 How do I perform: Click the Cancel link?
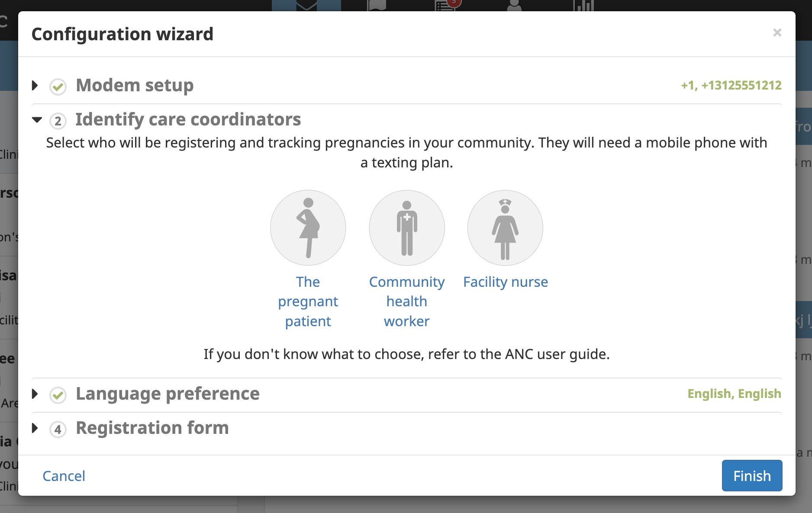[64, 476]
